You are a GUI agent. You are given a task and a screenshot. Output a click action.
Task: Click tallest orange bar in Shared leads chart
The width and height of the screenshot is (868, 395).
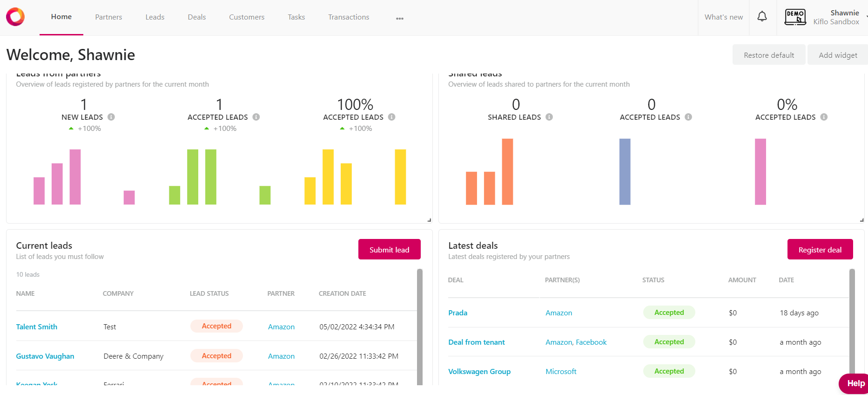click(x=507, y=171)
